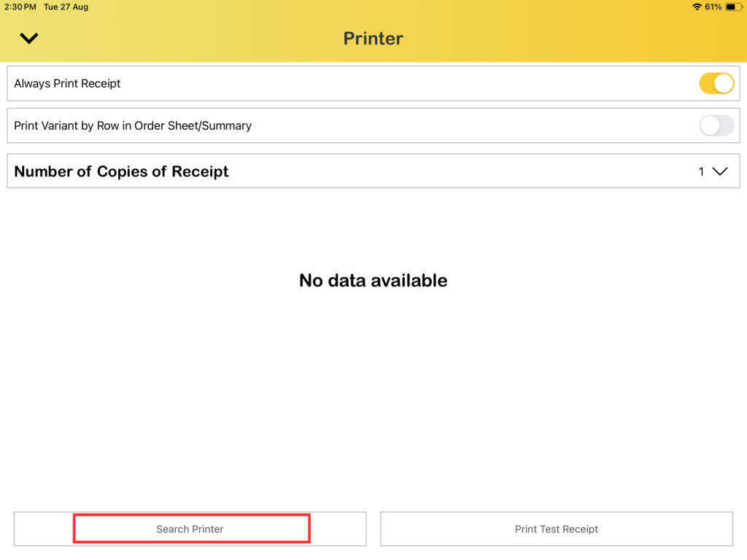
Task: Turn off the Always Print Receipt switch
Action: pyautogui.click(x=716, y=83)
